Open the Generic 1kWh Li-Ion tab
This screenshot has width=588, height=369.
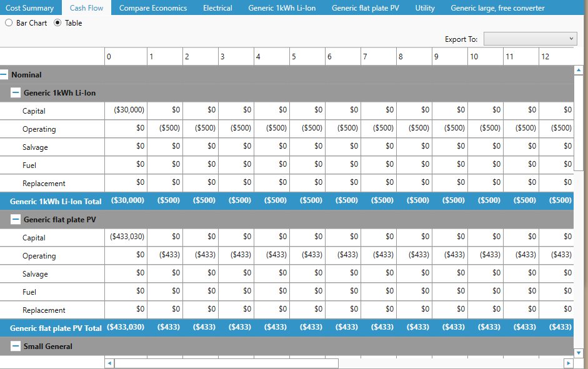click(x=282, y=7)
